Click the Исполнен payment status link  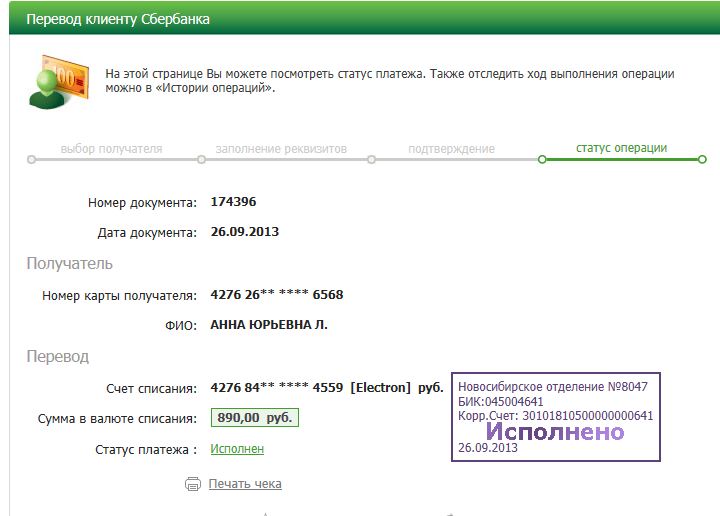[x=237, y=449]
